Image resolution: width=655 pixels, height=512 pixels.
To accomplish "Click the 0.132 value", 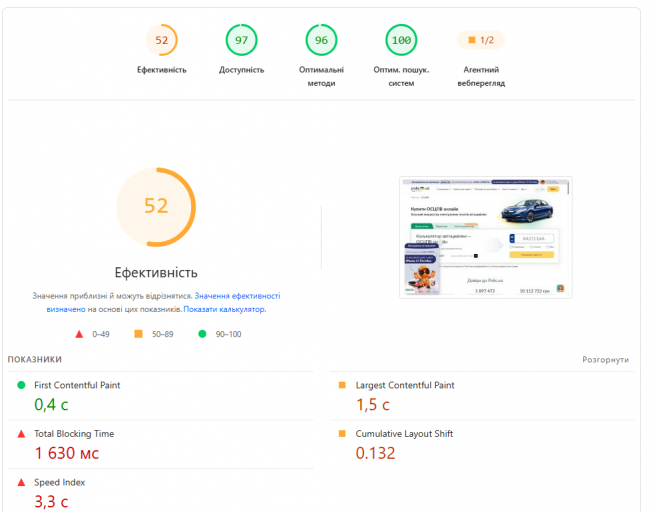I will 375,453.
